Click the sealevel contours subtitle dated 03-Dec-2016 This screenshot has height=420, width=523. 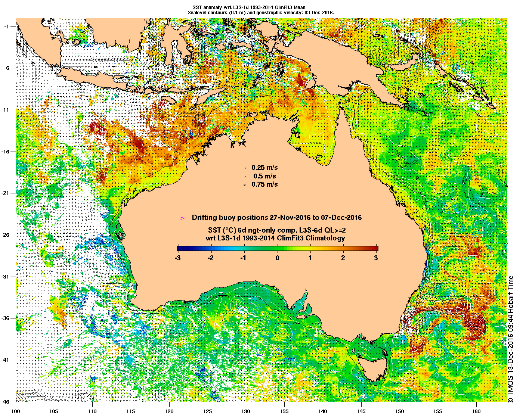(261, 12)
